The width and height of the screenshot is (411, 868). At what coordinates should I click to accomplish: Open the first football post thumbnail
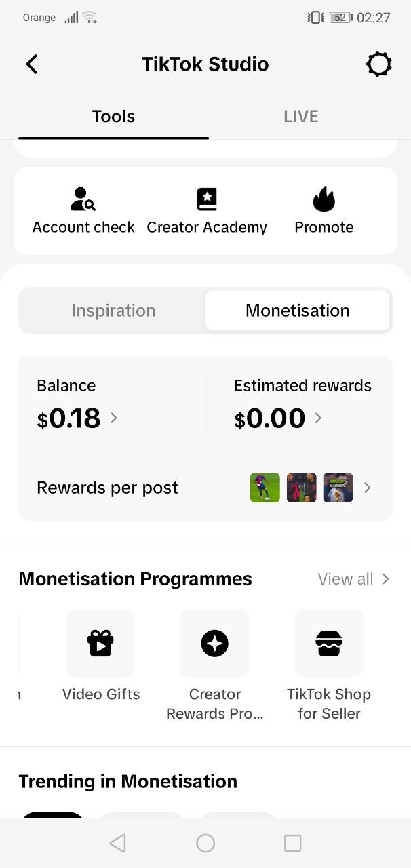click(265, 488)
